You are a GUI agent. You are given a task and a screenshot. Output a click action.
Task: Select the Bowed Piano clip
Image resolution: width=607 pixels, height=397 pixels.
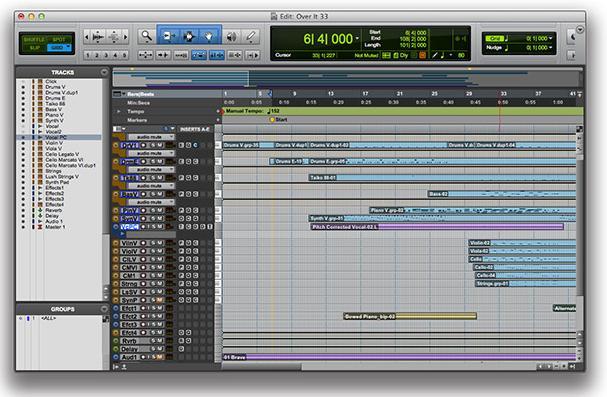tap(410, 316)
